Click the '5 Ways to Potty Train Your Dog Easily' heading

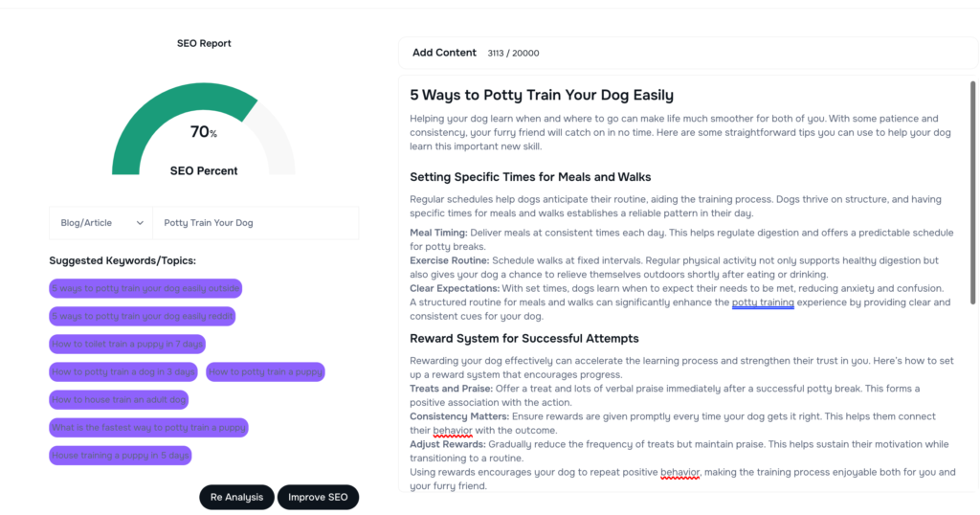point(542,95)
